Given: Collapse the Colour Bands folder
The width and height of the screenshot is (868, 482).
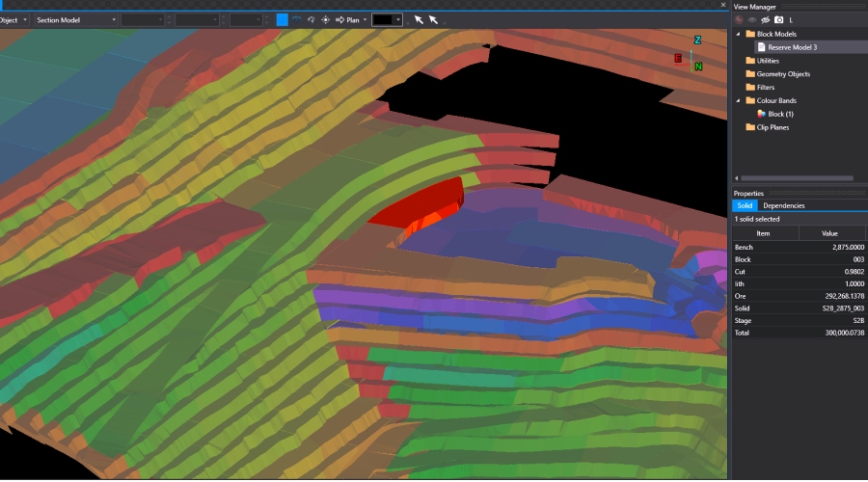Looking at the screenshot, I should [739, 100].
